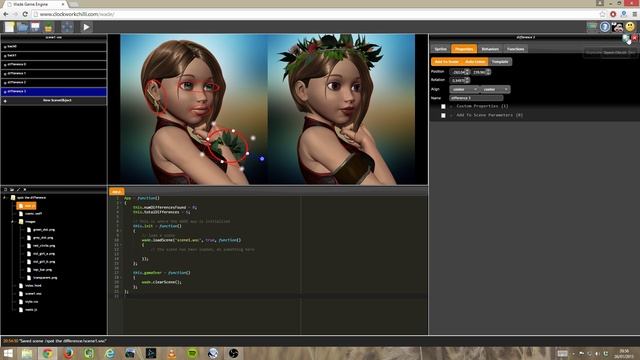Click the Rotation field stepper arrows
This screenshot has height=360, width=640.
click(467, 80)
